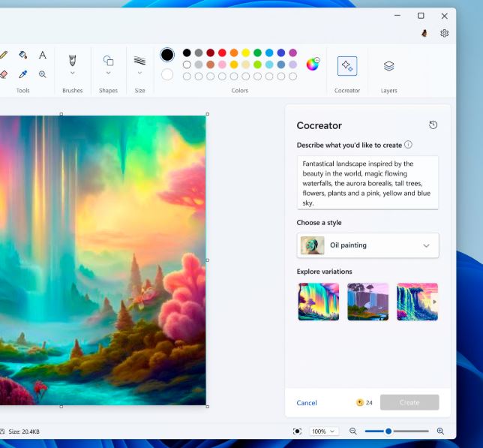Click the zoom slider handle
The width and height of the screenshot is (483, 448).
point(388,431)
